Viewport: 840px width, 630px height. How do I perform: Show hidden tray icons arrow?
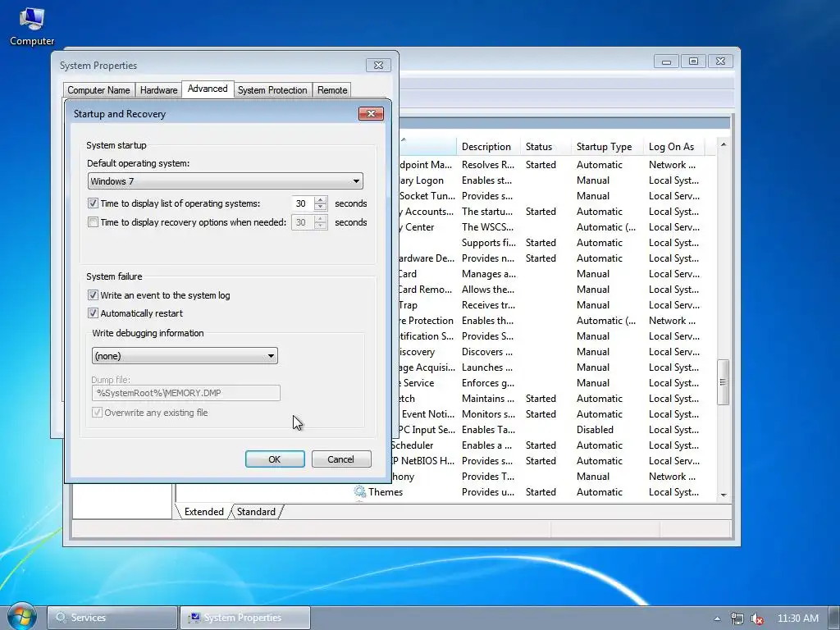[x=717, y=619]
